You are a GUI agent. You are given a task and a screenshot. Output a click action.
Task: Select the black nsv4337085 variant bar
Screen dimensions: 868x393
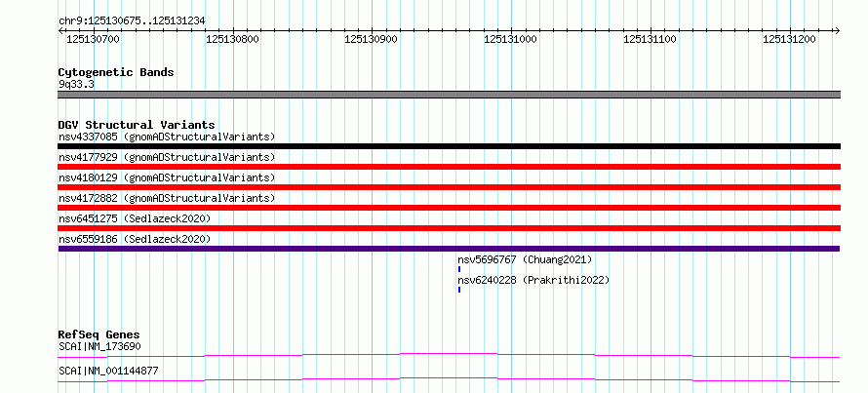coord(449,146)
